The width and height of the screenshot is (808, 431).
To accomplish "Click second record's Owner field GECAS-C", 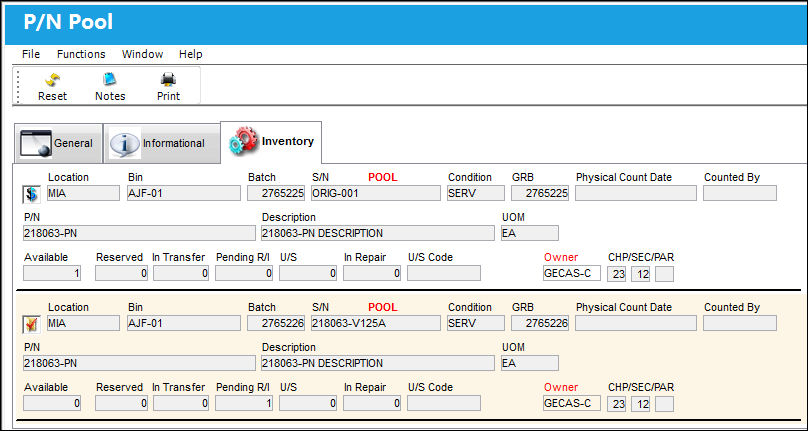I will point(572,403).
